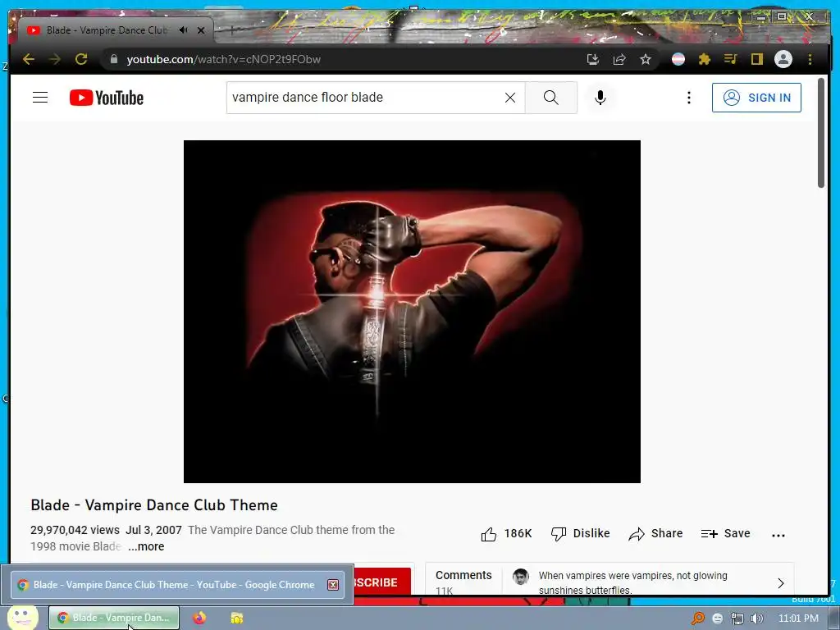Bookmark this page with the star

[646, 59]
